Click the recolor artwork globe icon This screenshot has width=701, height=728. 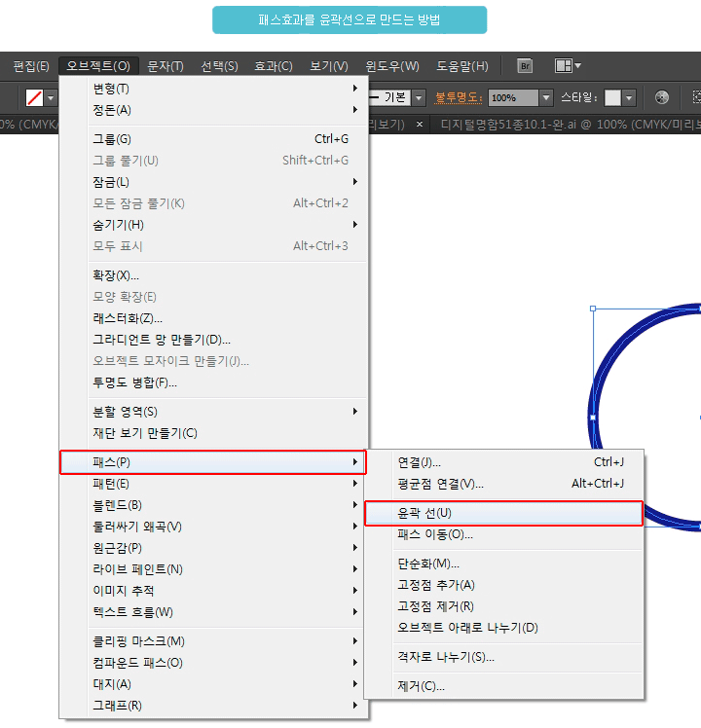662,97
